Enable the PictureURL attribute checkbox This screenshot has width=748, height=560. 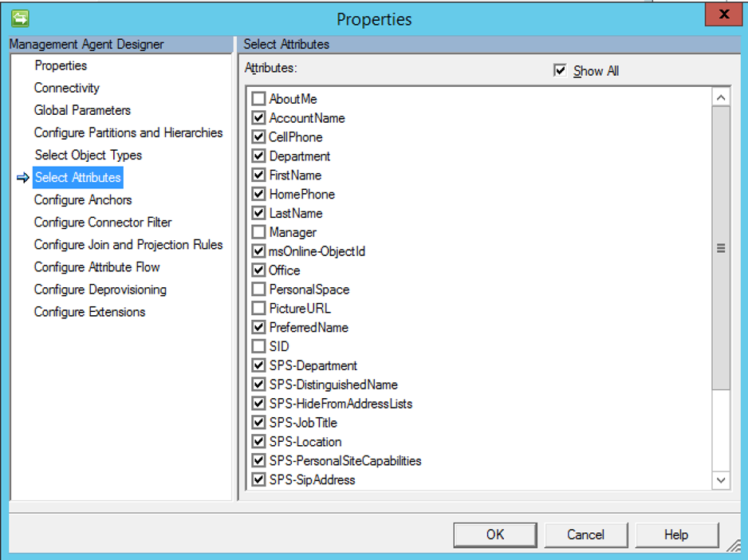(x=258, y=308)
